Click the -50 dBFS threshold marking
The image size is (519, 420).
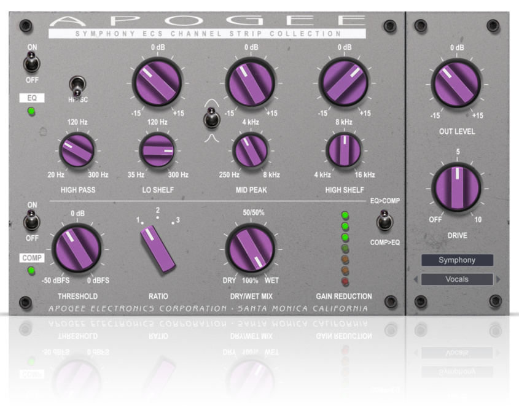click(x=56, y=281)
